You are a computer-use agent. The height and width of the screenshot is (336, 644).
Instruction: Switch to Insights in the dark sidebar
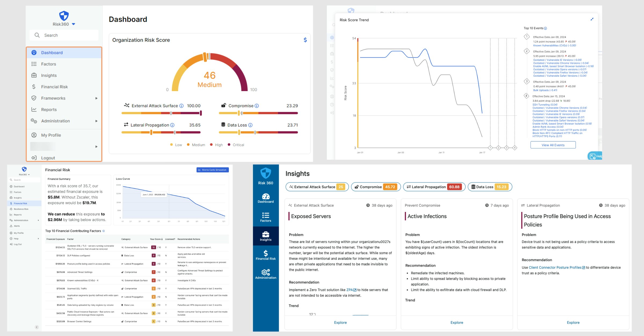[x=265, y=236]
